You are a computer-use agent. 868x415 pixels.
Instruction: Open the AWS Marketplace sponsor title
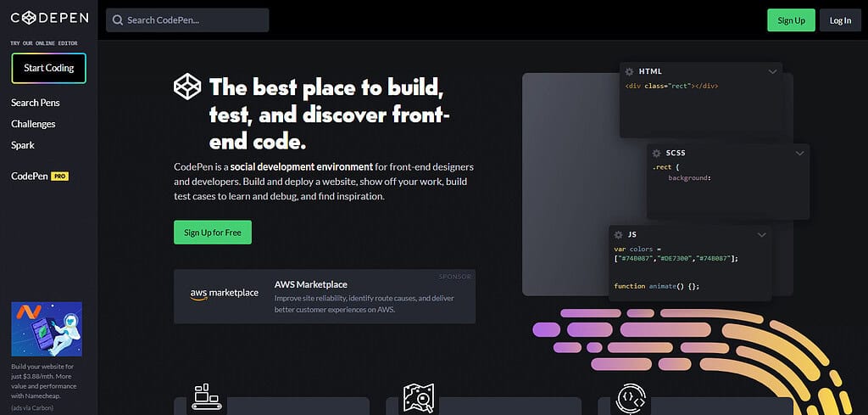tap(310, 285)
